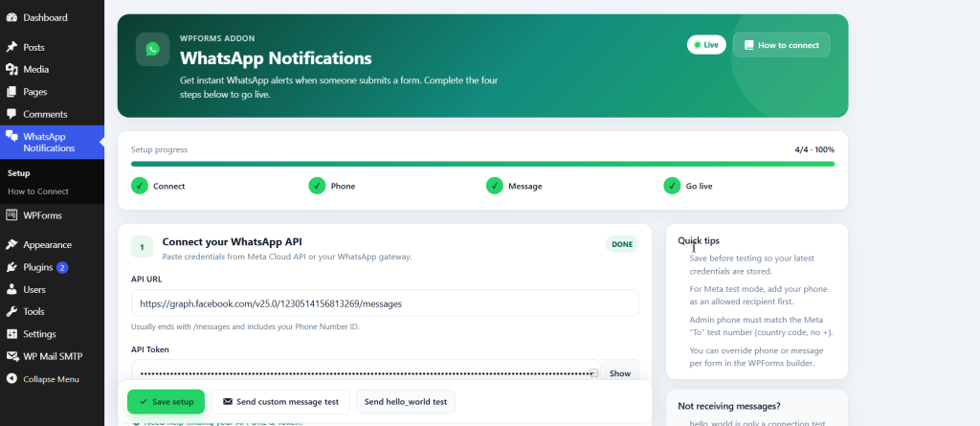Screen dimensions: 980x426
Task: Click the 4/4 - 100% progress text
Action: click(814, 150)
